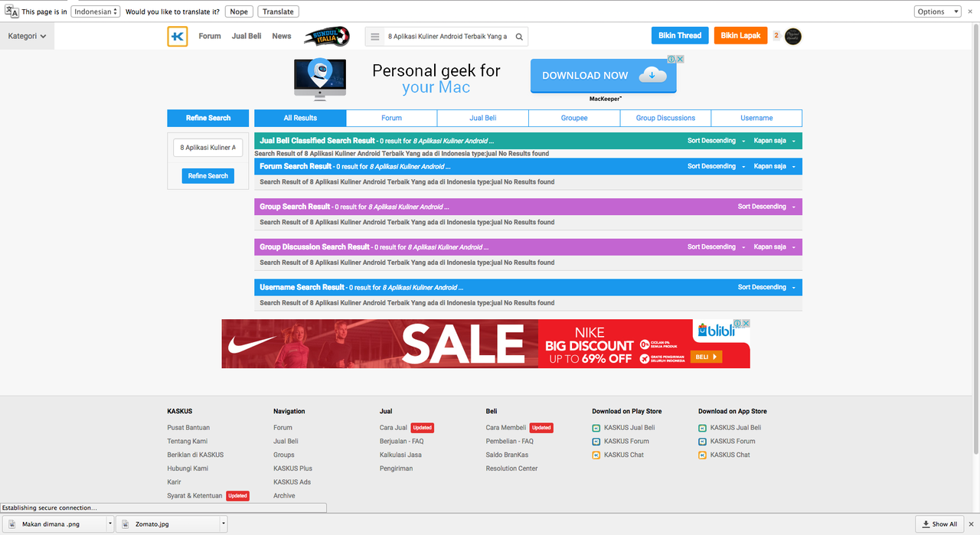This screenshot has height=535, width=980.
Task: Open the Nike SALE banner ad
Action: click(486, 344)
